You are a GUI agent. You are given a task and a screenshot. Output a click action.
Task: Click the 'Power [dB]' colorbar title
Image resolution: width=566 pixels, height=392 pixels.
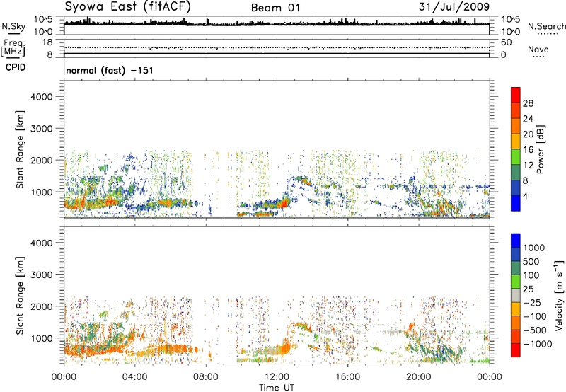click(x=541, y=149)
